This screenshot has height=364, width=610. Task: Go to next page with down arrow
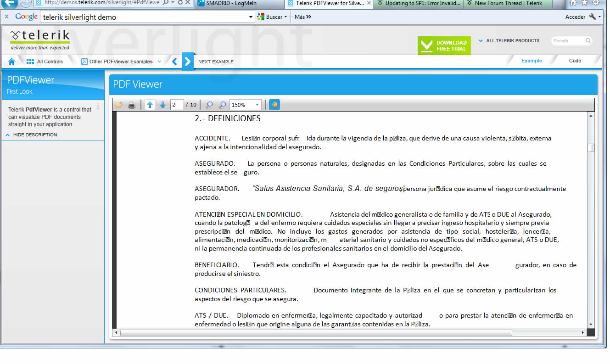(x=162, y=105)
